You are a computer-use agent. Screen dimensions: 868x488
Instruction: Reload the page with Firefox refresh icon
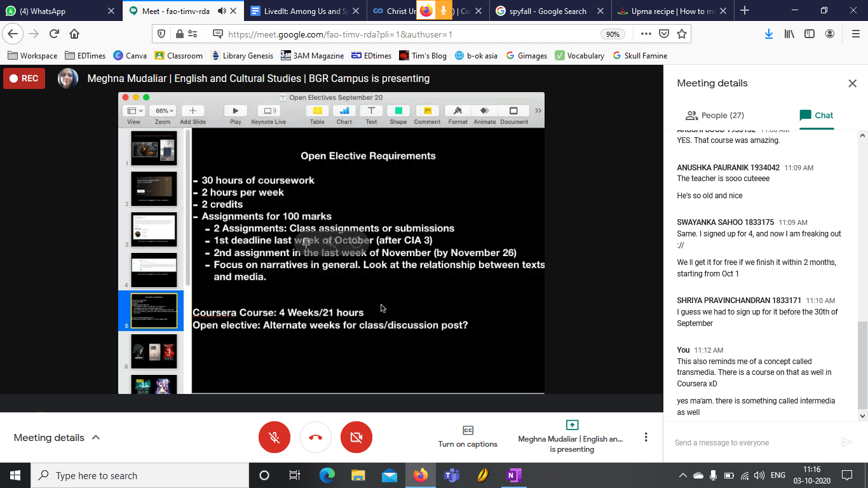[x=54, y=34]
